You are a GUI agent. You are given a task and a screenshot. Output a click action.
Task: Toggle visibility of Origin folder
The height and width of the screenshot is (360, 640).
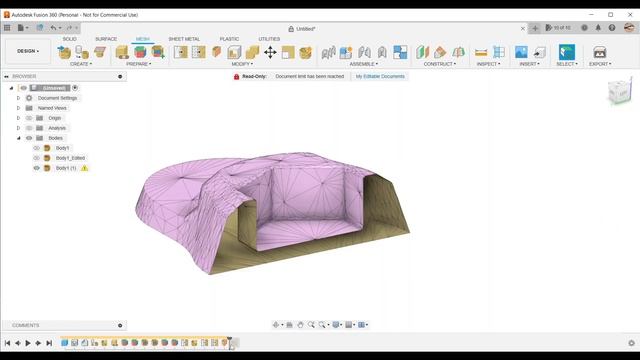[29, 118]
